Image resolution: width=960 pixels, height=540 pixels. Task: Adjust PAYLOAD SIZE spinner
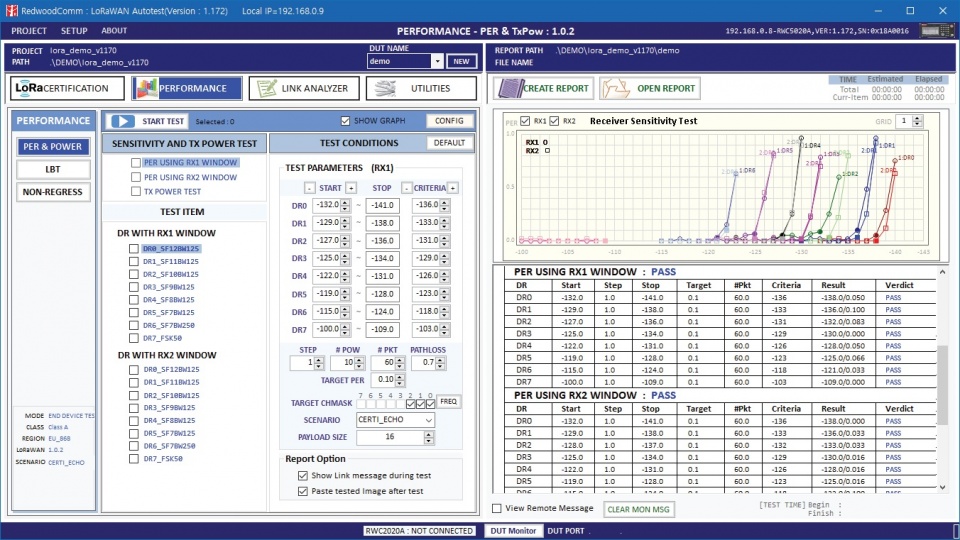point(429,437)
